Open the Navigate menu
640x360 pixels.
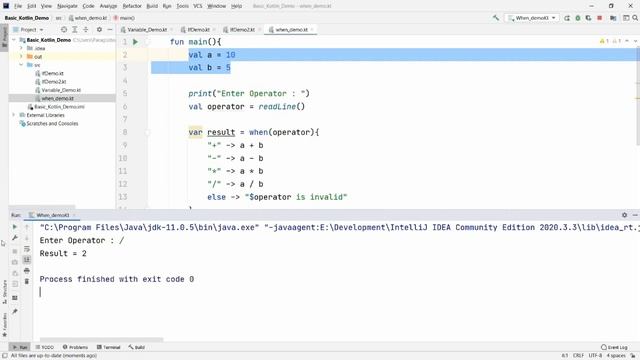(x=67, y=6)
